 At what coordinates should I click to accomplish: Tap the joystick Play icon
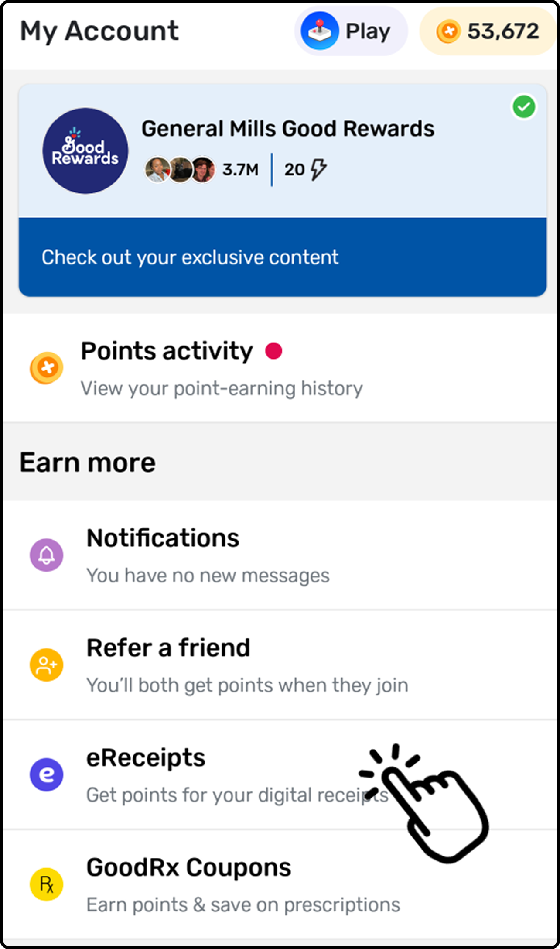click(x=320, y=31)
